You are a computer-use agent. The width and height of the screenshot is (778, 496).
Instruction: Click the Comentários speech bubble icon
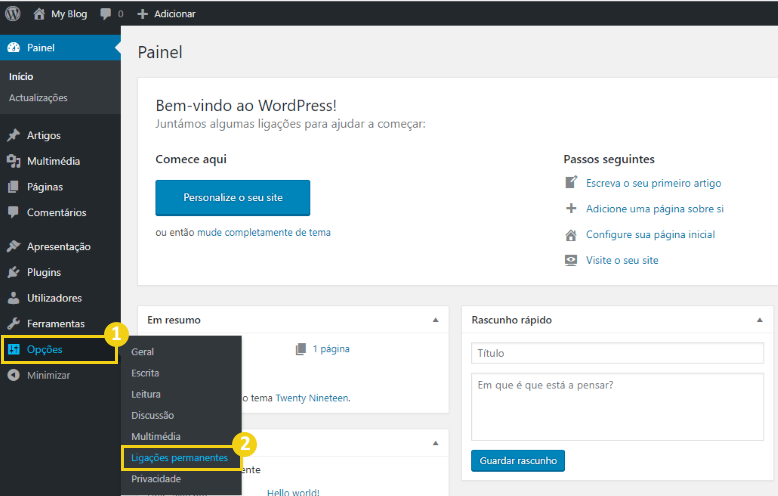pyautogui.click(x=13, y=212)
